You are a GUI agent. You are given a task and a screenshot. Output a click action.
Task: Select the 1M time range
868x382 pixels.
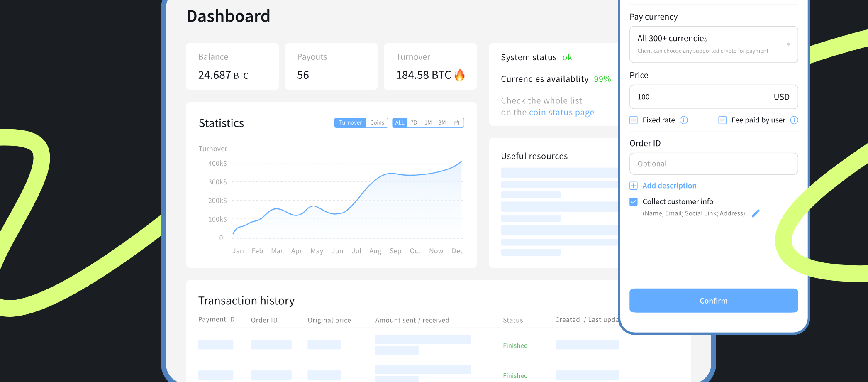pos(428,123)
